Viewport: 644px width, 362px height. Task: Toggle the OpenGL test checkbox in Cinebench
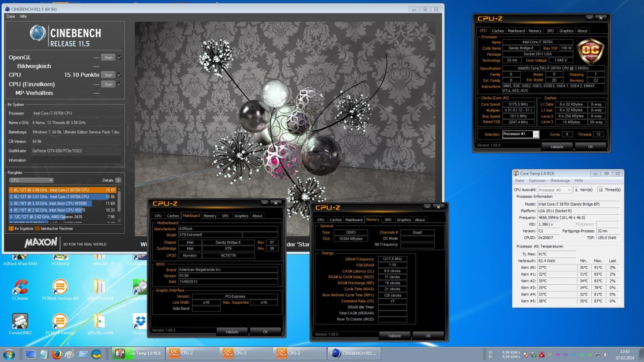(119, 57)
